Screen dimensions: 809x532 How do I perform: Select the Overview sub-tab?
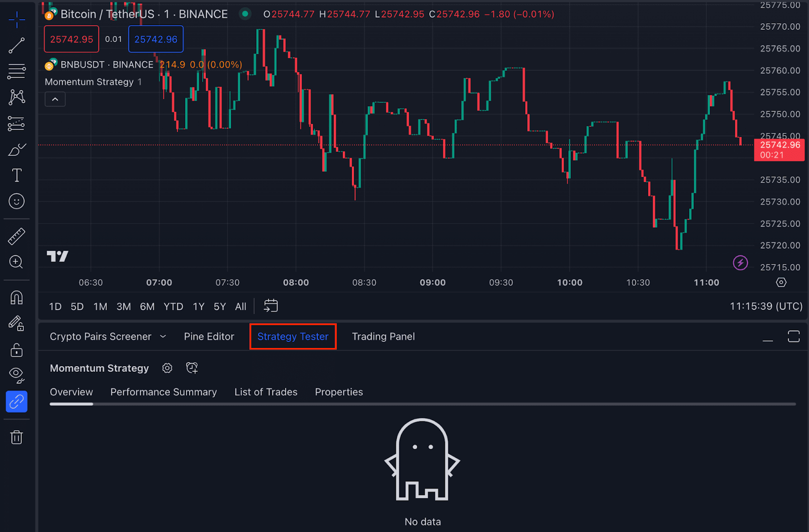[71, 392]
